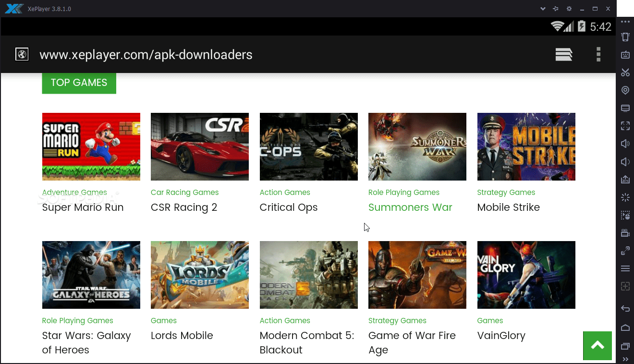Click the TOP GAMES green button

pyautogui.click(x=79, y=83)
